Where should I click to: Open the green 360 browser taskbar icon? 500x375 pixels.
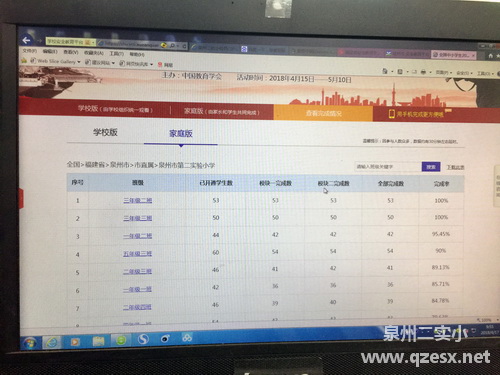click(121, 340)
